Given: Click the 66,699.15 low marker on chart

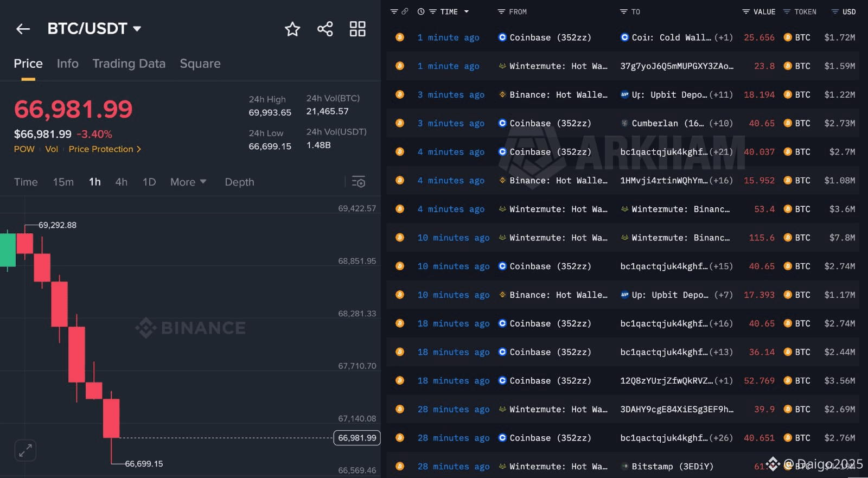Looking at the screenshot, I should 144,464.
